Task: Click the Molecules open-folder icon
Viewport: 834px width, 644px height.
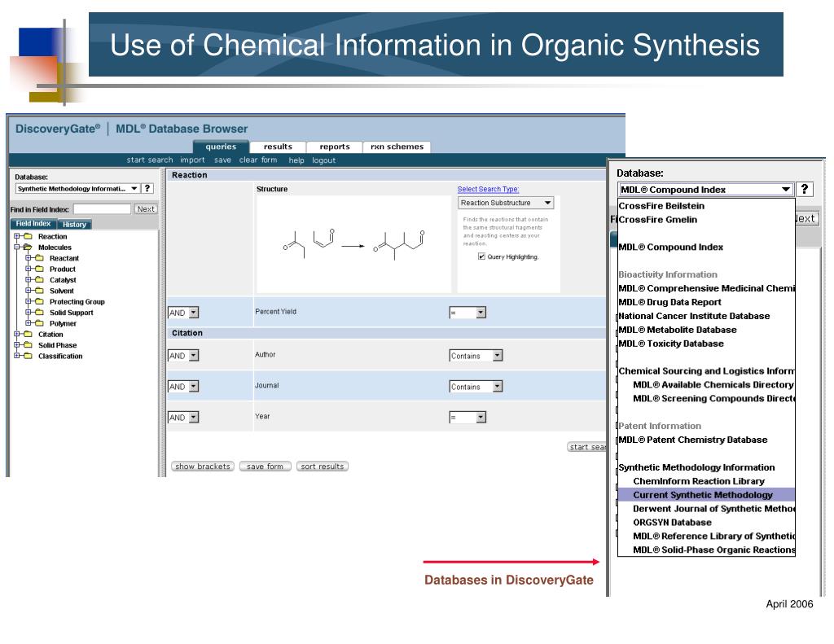Action: [29, 248]
